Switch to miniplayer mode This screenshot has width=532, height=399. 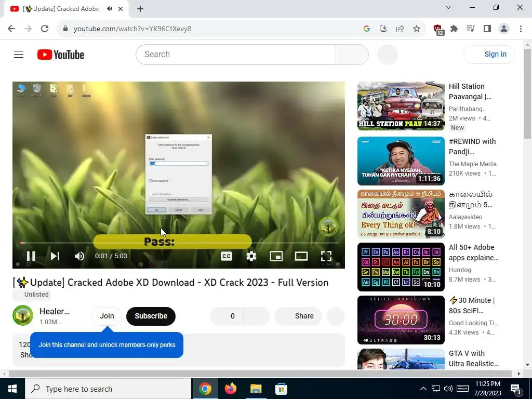pyautogui.click(x=276, y=256)
